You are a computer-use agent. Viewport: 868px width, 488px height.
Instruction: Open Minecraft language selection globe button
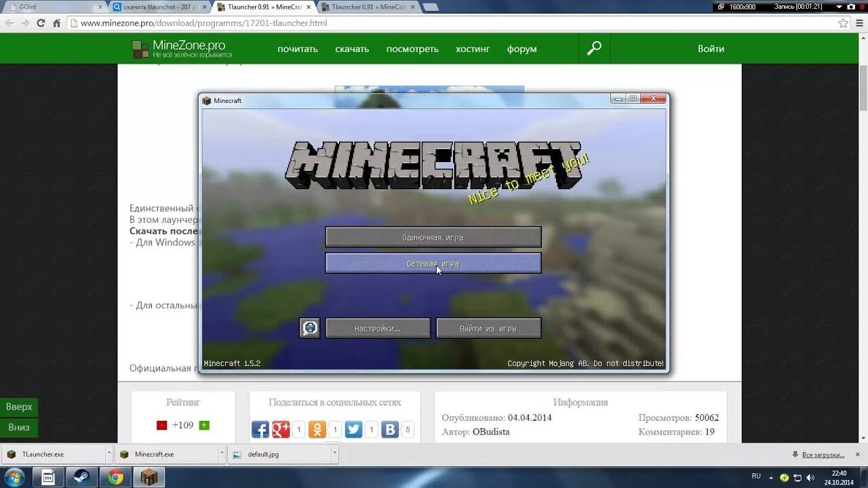coord(310,328)
